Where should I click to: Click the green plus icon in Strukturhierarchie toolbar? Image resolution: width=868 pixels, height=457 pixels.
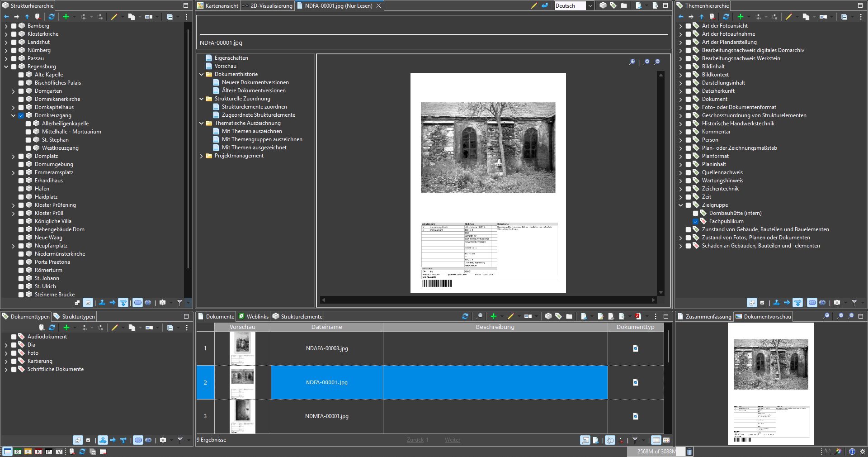click(x=66, y=17)
